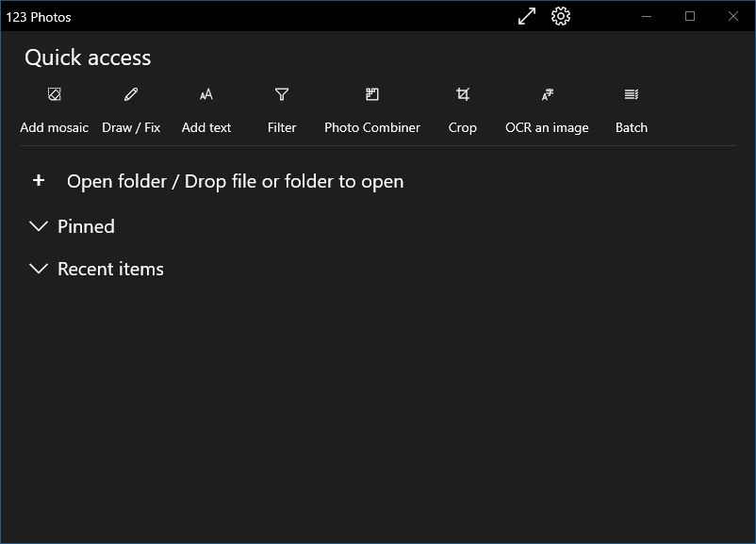Minimize the 123 Photos window
Viewport: 756px width, 544px height.
[x=647, y=16]
